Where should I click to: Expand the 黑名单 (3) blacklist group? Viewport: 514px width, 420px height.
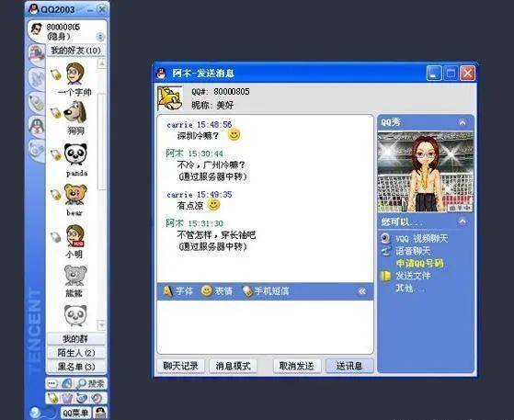(75, 367)
